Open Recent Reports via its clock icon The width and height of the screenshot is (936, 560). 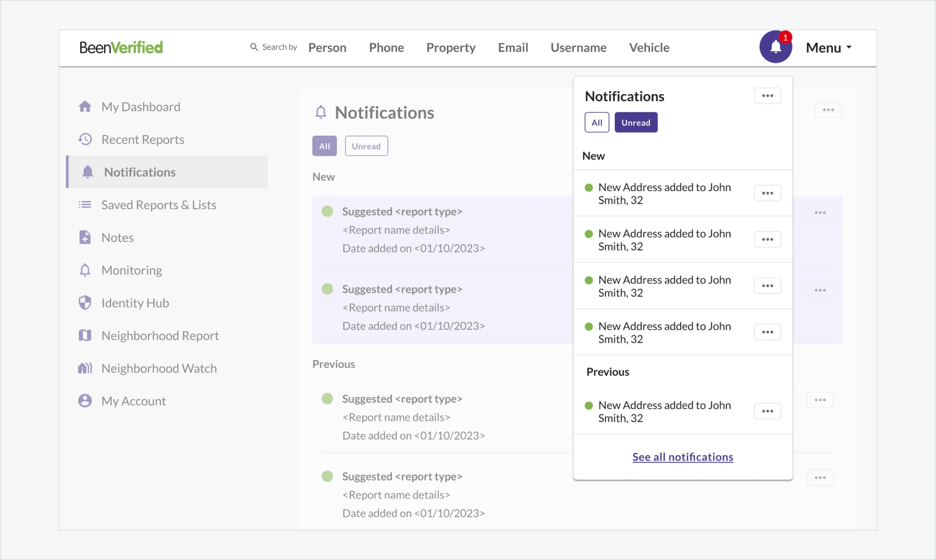tap(85, 139)
